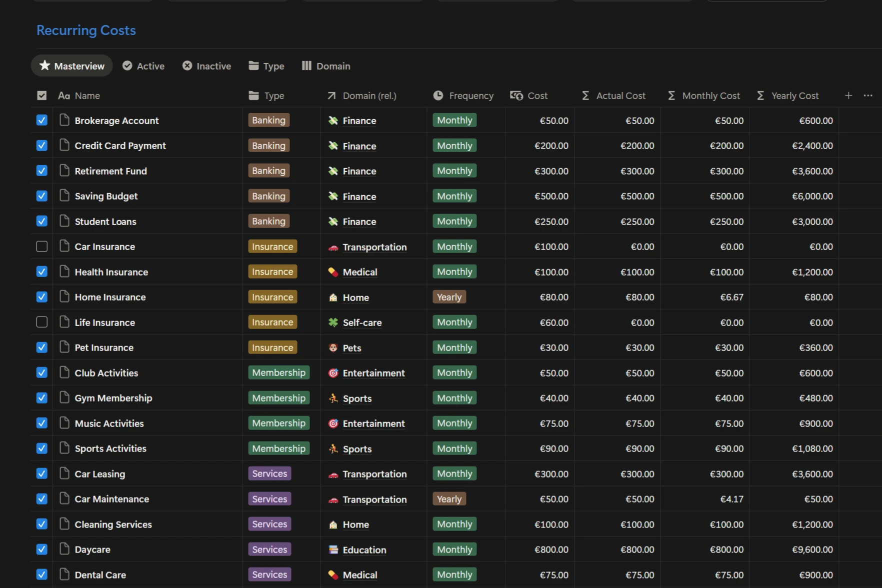Switch to the Active view

point(143,65)
